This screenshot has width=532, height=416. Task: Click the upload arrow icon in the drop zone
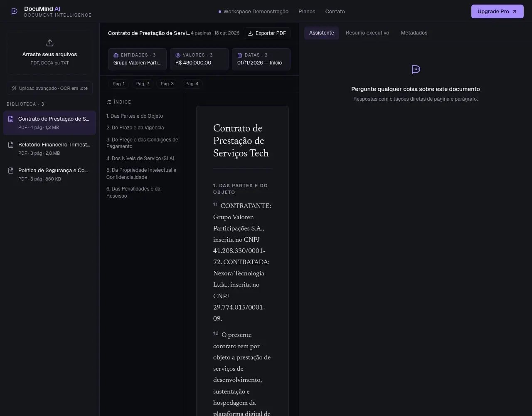click(x=49, y=43)
